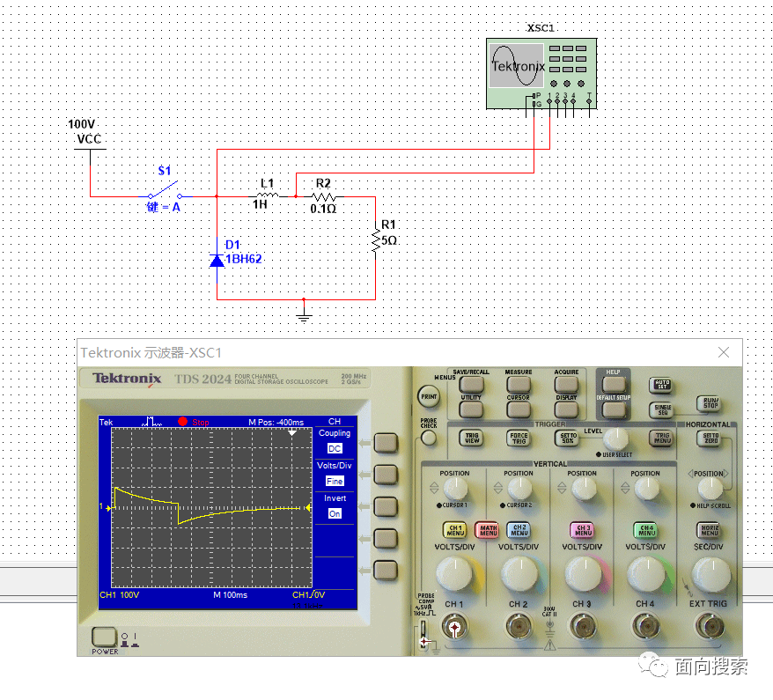Click the CURSOR menu button

pos(519,409)
